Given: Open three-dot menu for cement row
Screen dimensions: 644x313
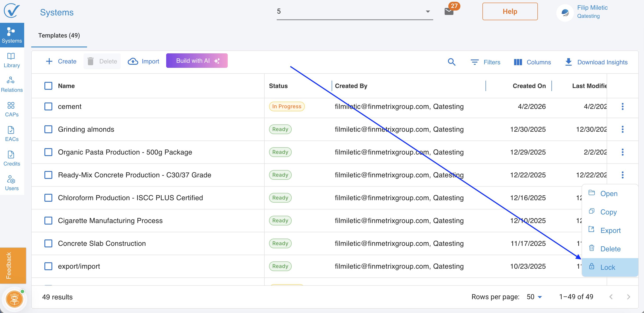Looking at the screenshot, I should tap(622, 106).
